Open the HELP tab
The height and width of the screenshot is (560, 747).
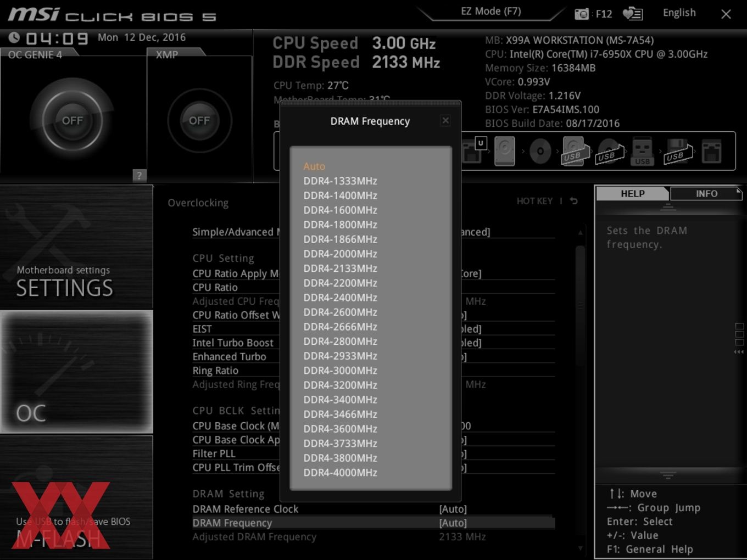click(x=632, y=194)
